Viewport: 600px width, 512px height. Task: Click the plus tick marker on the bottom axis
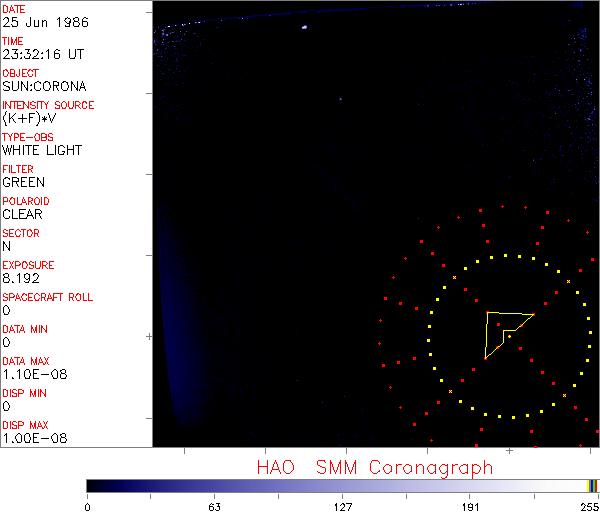tap(509, 451)
